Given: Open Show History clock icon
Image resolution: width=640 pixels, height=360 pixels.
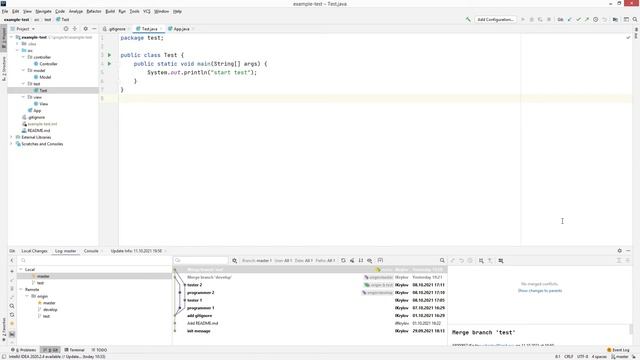Looking at the screenshot, I should click(596, 20).
